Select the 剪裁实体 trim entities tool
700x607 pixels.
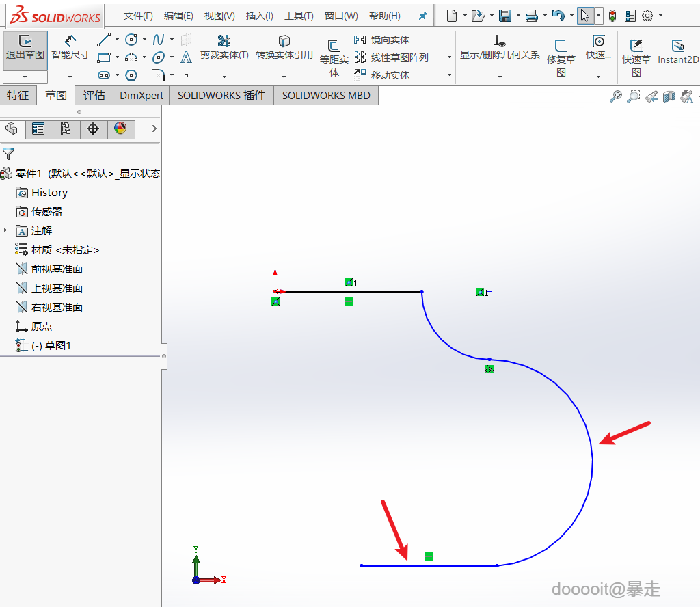[x=224, y=48]
